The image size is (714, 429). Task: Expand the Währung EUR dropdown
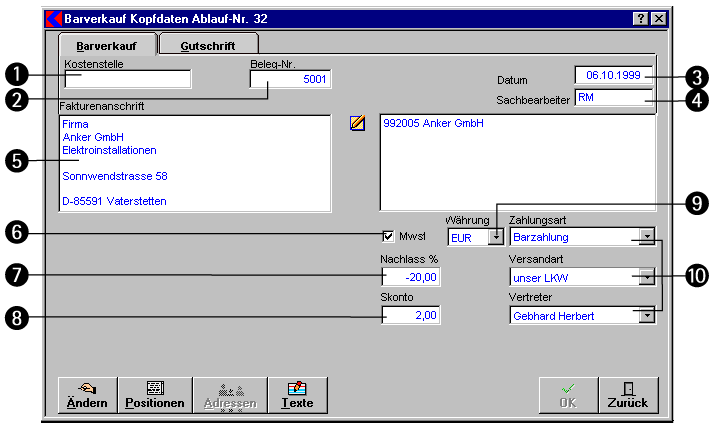494,238
